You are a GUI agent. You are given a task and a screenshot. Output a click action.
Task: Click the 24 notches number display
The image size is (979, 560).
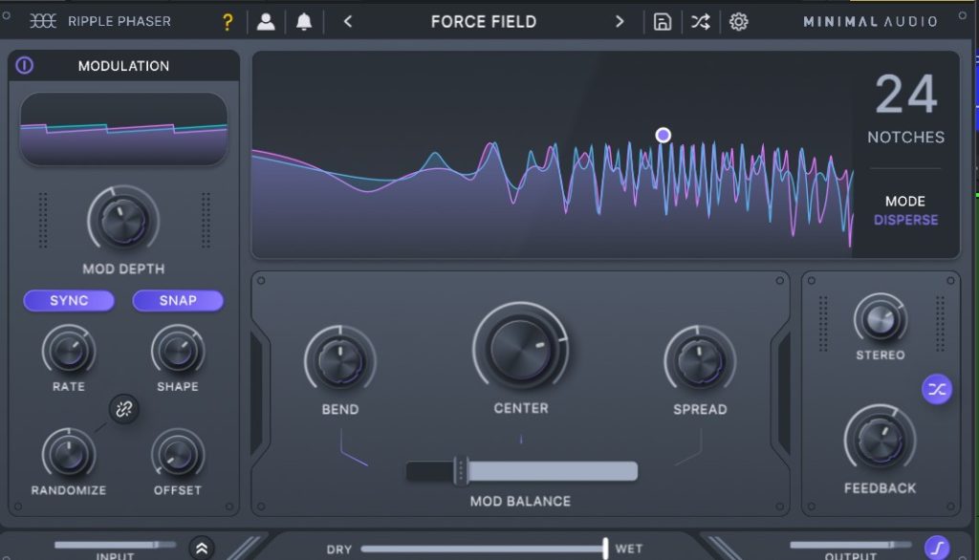tap(905, 96)
